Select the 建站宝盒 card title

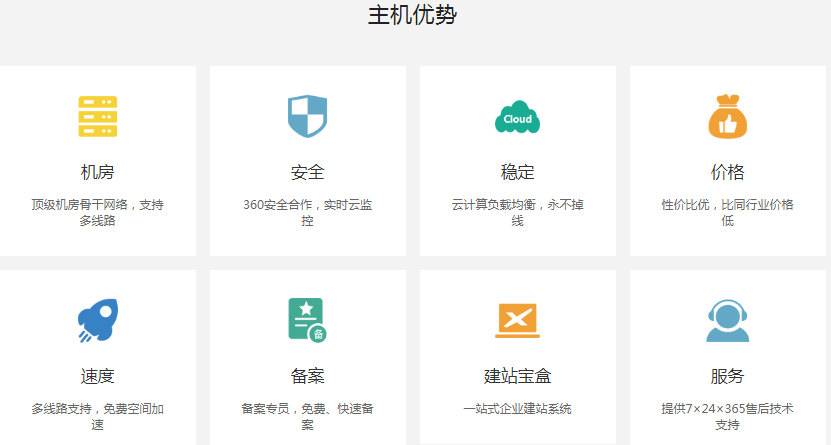517,376
